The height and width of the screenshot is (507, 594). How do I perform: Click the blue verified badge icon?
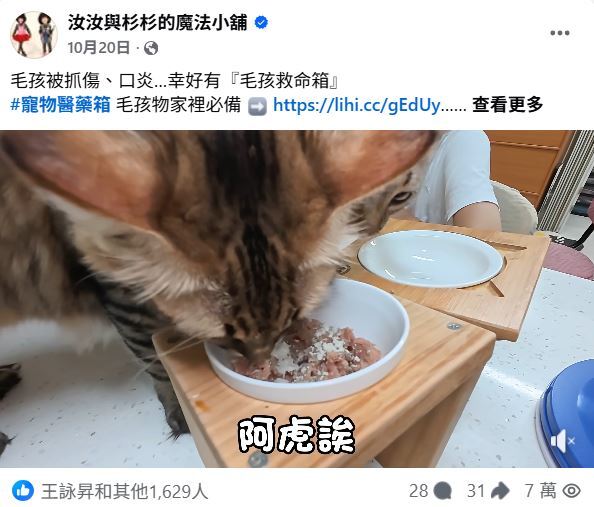[x=261, y=22]
